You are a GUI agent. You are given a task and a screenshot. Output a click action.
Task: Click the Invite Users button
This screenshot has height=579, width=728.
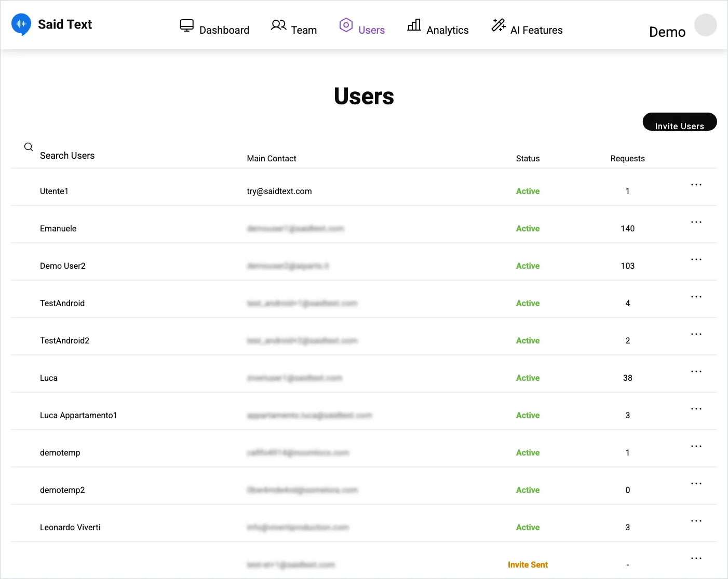click(x=680, y=122)
